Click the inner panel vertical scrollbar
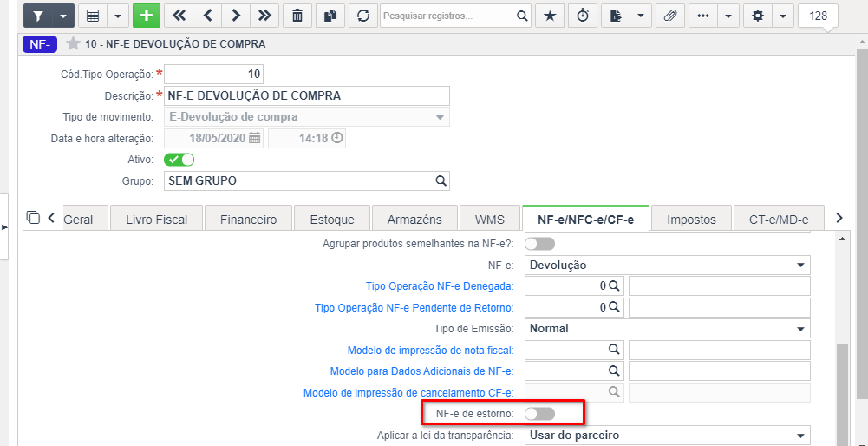The width and height of the screenshot is (868, 446). (x=843, y=393)
